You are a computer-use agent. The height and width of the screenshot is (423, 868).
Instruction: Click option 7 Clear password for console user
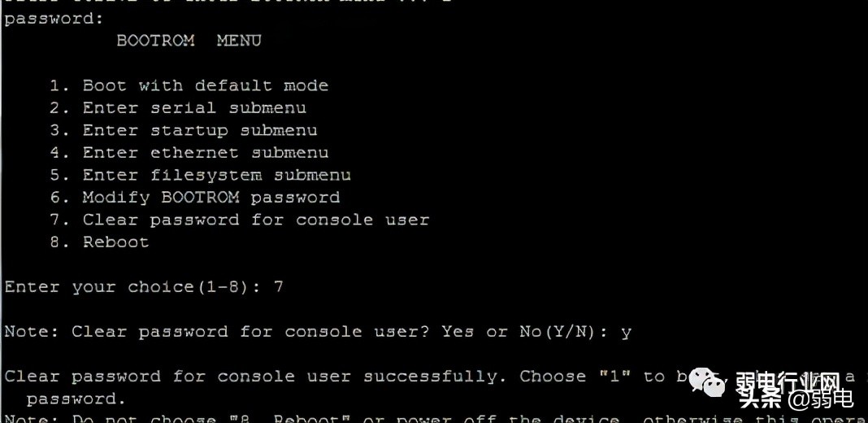pos(240,220)
